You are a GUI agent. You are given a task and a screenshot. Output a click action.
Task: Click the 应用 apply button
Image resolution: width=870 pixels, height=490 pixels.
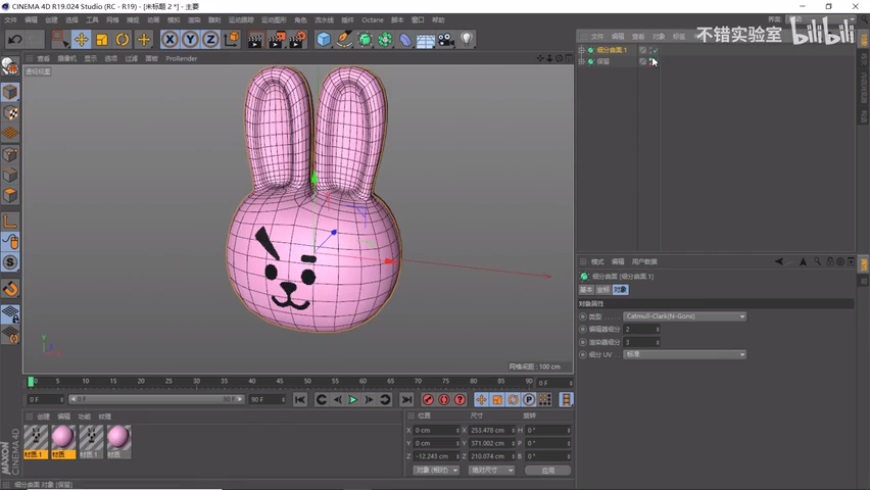pyautogui.click(x=548, y=470)
